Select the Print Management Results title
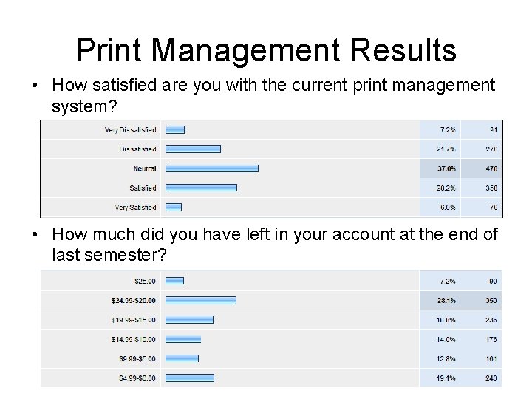The width and height of the screenshot is (532, 399). [x=266, y=50]
